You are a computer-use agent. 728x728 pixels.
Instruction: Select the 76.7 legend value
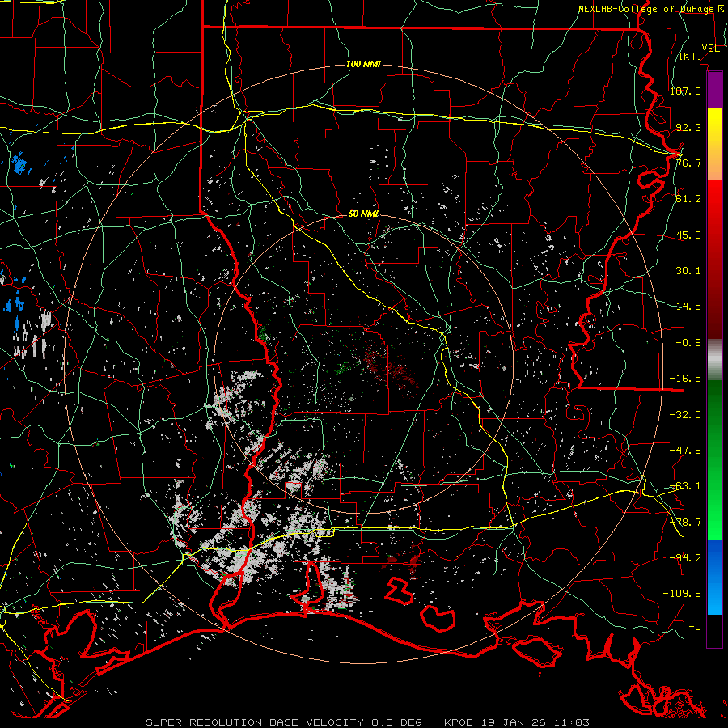[x=688, y=163]
